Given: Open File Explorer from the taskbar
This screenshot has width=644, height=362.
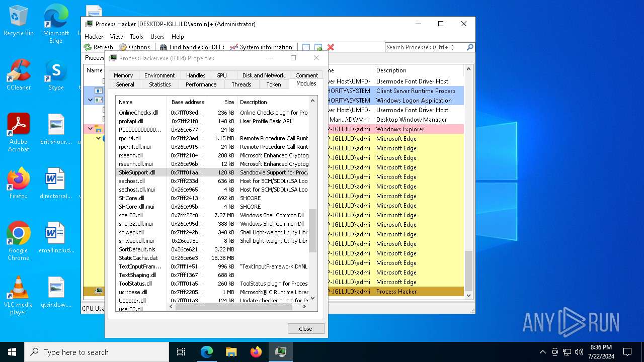Looking at the screenshot, I should pyautogui.click(x=231, y=352).
